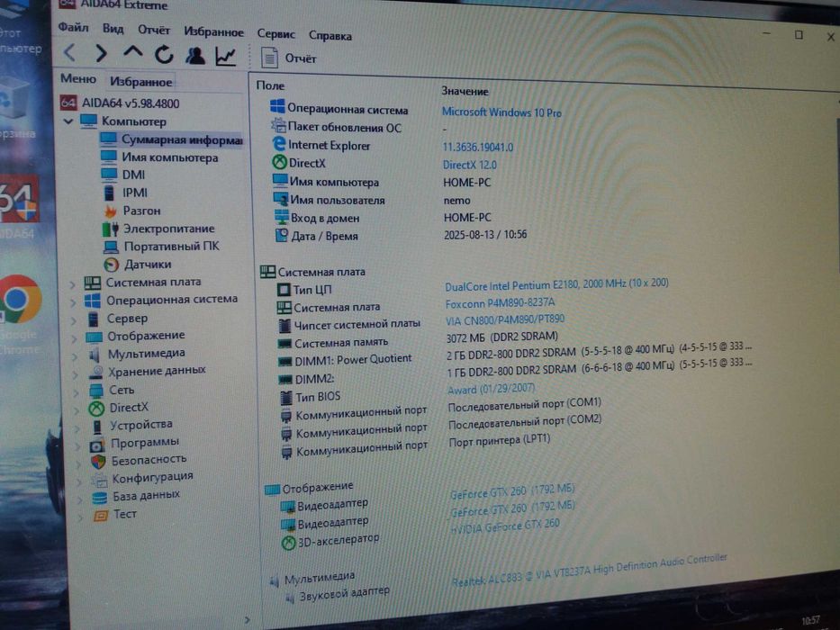Click the Устройства device icon in tree
Image resolution: width=840 pixels, height=630 pixels.
[97, 427]
